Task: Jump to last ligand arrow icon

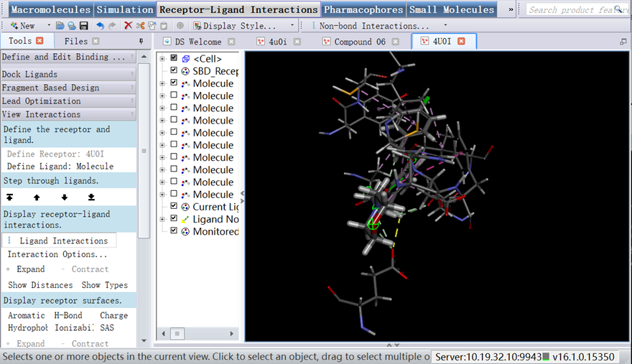Action: click(x=91, y=197)
